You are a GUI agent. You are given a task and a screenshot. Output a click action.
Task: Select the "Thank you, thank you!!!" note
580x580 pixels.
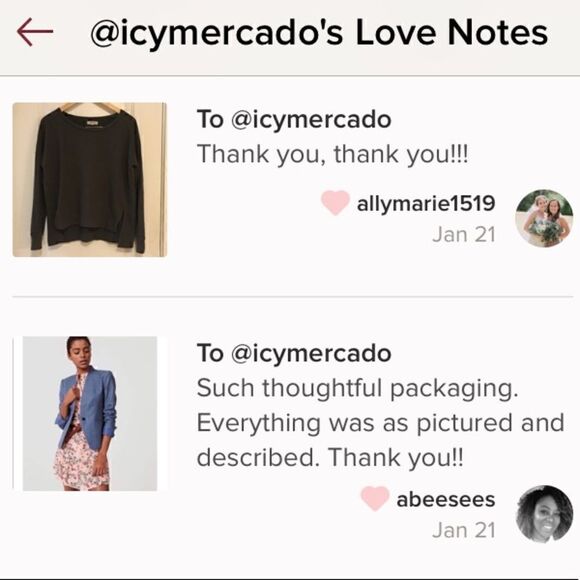(x=333, y=154)
